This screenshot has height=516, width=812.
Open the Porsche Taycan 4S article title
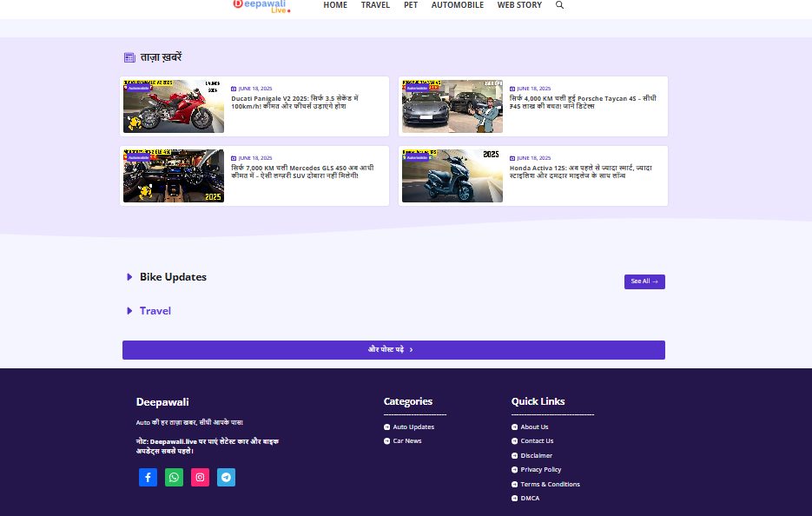pyautogui.click(x=583, y=102)
